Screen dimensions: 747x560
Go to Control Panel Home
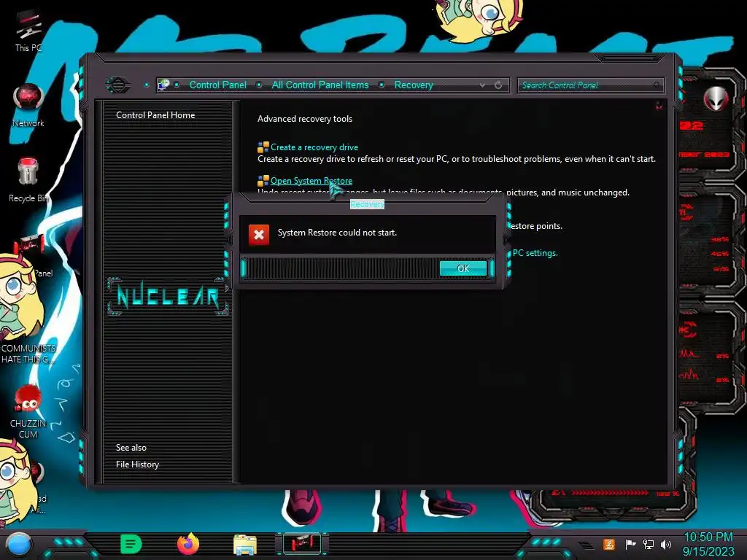(155, 114)
